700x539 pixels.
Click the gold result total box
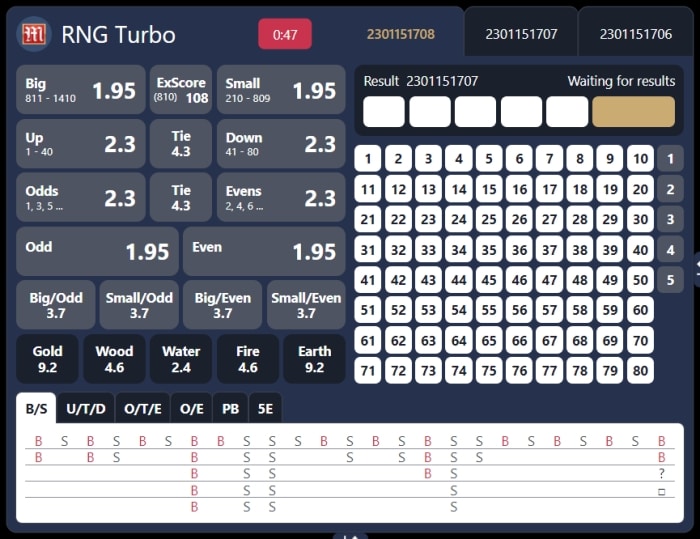[x=633, y=112]
